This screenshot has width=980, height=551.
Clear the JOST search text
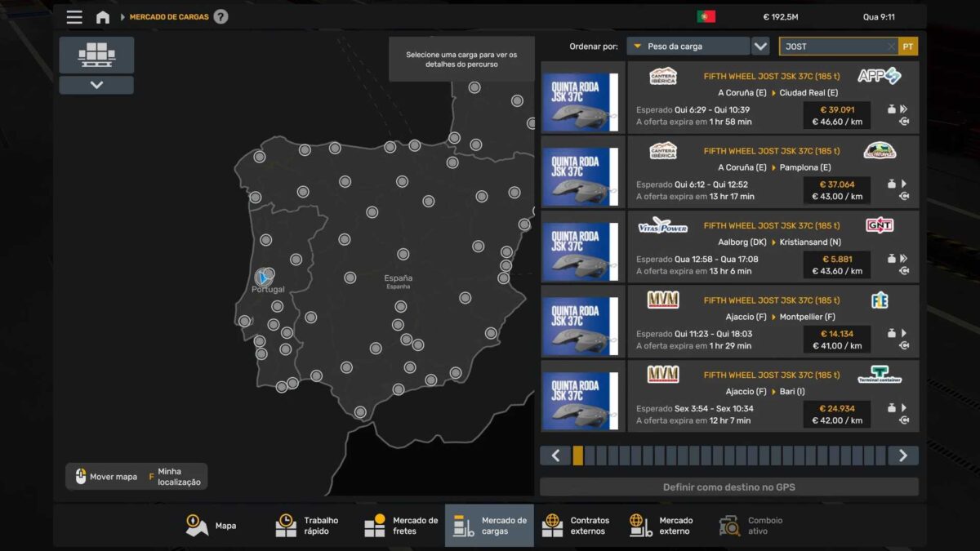(890, 47)
